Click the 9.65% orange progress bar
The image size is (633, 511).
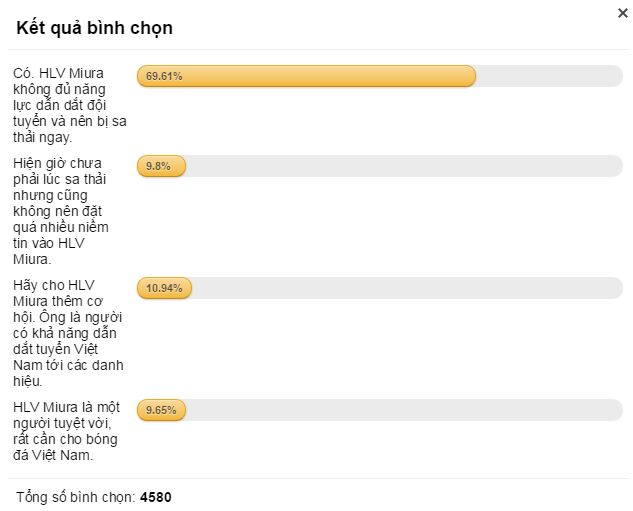(x=161, y=410)
